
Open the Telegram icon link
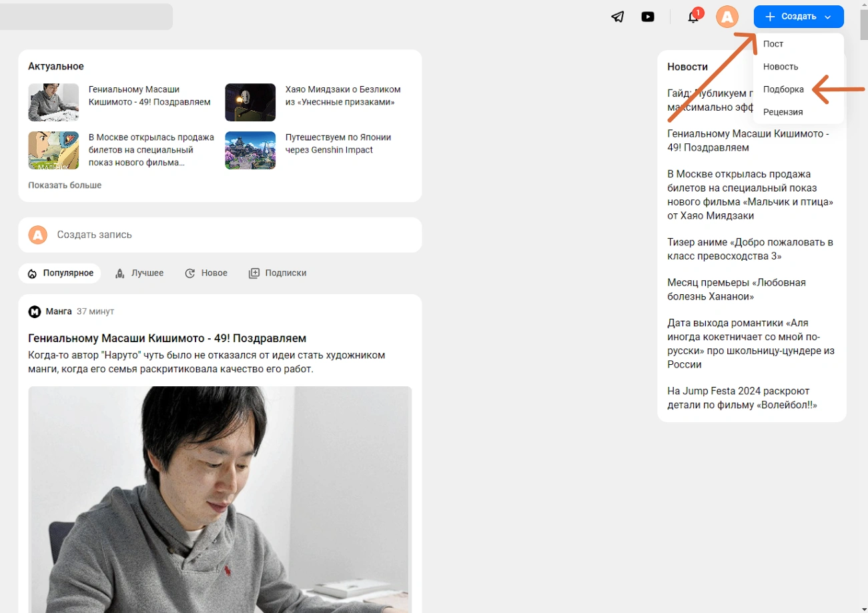tap(618, 17)
